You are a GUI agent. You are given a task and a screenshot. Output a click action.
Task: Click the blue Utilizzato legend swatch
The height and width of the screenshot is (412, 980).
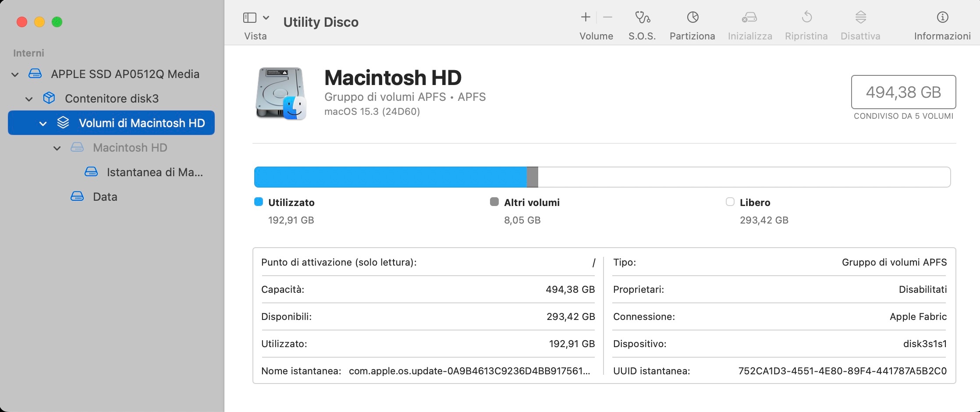tap(259, 202)
